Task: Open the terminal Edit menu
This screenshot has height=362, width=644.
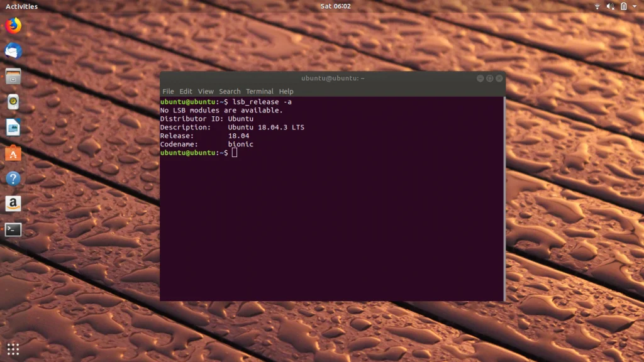Action: pyautogui.click(x=186, y=91)
